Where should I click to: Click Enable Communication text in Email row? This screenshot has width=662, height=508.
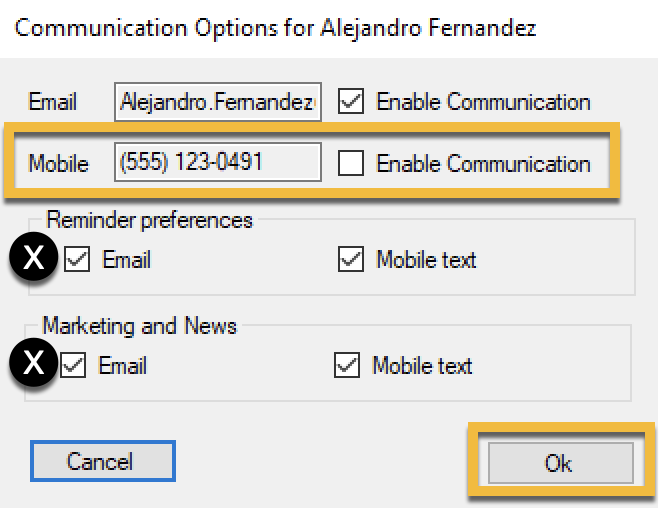click(x=483, y=102)
